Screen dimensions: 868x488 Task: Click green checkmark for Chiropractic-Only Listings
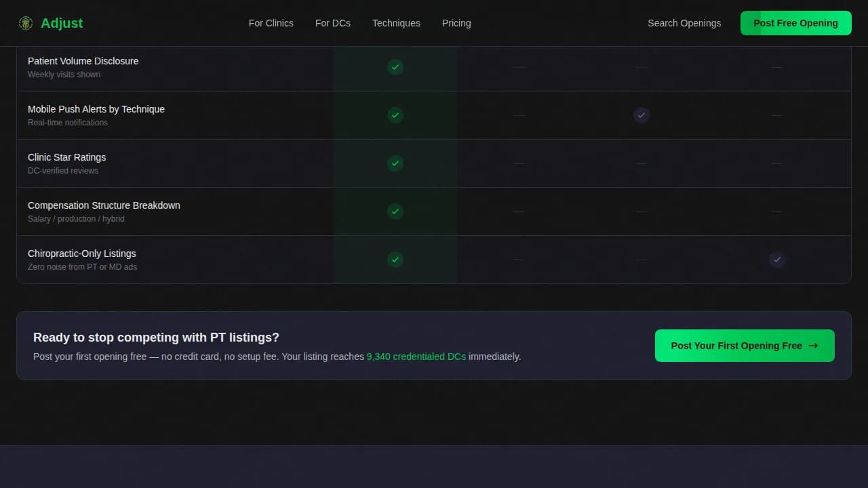pos(395,260)
